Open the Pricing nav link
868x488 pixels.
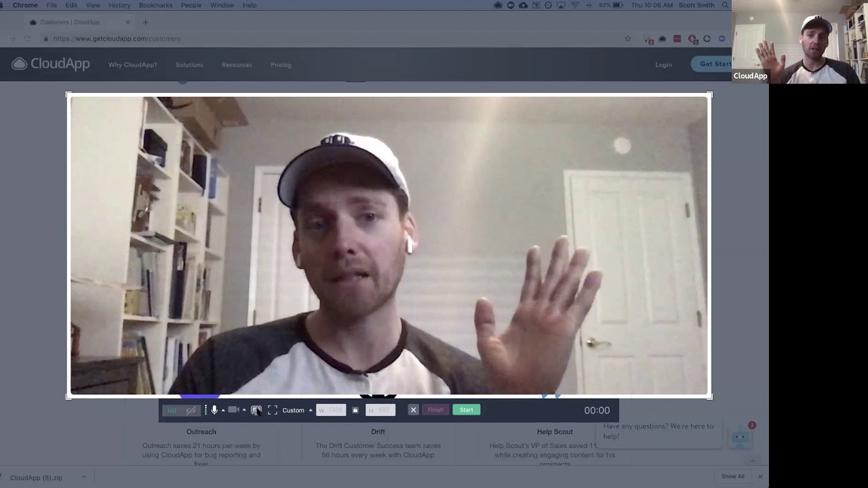(x=281, y=65)
